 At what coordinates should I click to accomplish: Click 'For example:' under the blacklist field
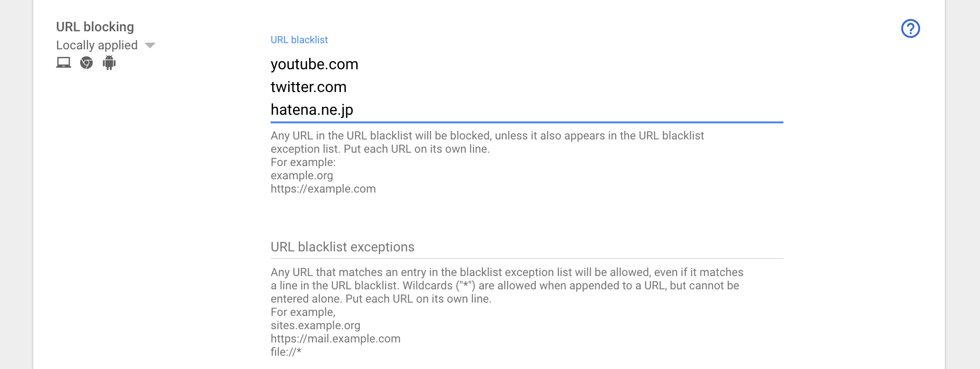[303, 162]
